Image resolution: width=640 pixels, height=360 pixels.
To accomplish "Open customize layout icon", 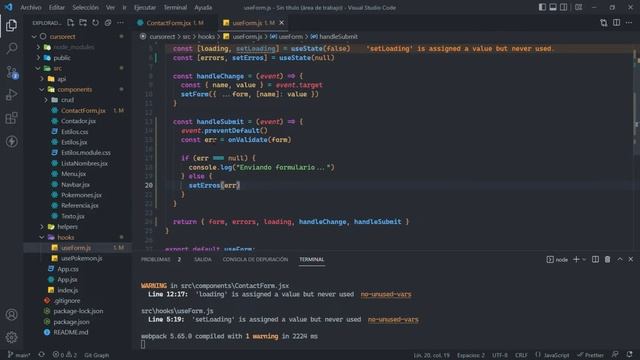I will click(x=578, y=7).
